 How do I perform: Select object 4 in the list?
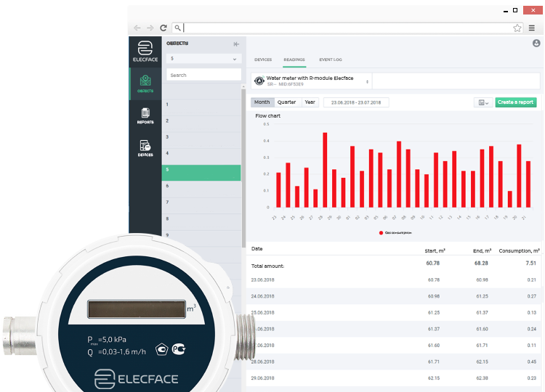coord(201,157)
